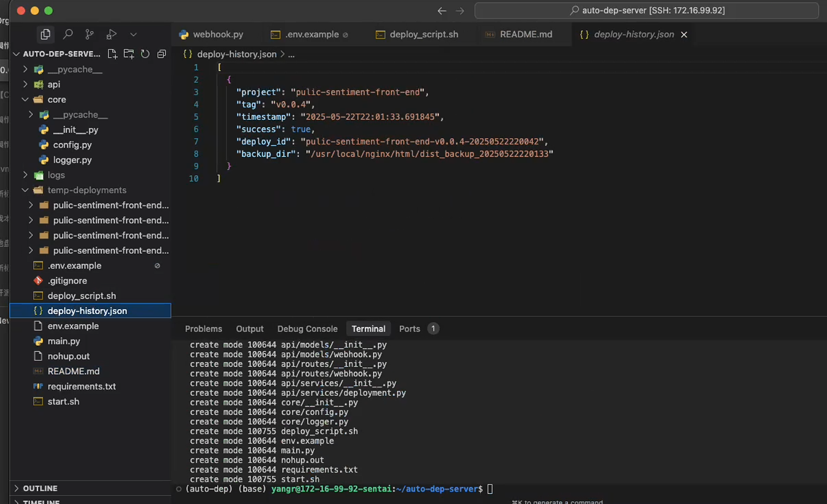Screen dimensions: 827x504
Task: Select the Ports panel tab
Action: [409, 329]
